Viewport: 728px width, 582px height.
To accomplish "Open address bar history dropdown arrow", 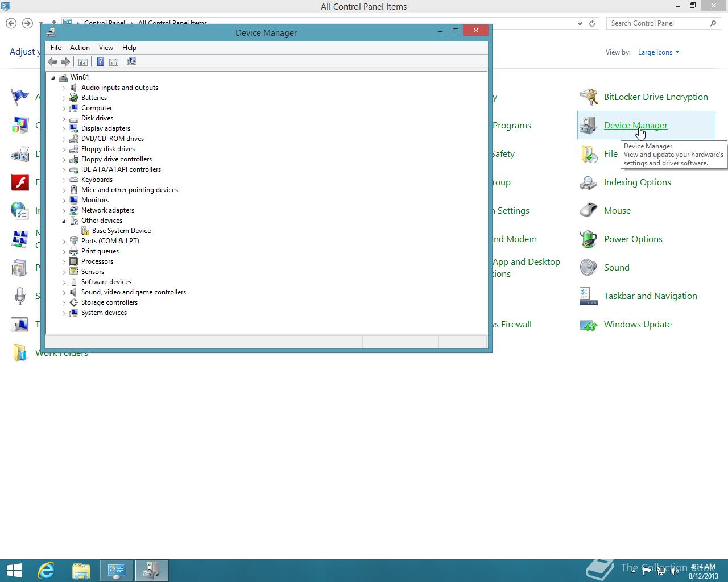I will [x=580, y=23].
